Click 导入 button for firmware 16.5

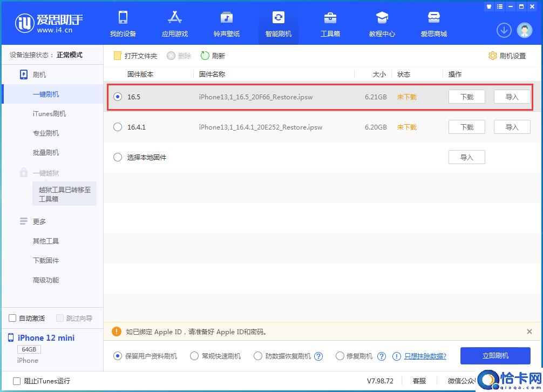pyautogui.click(x=512, y=97)
